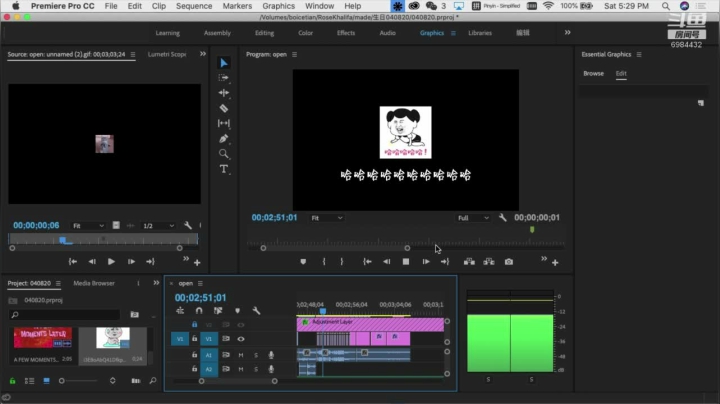Open Program monitor Fit zoom dropdown
The image size is (720, 404).
326,218
